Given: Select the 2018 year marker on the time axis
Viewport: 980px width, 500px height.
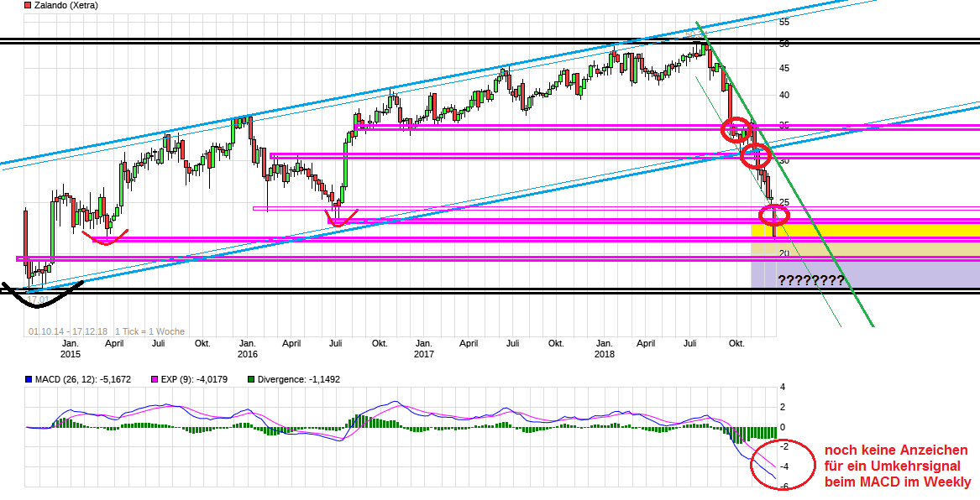Looking at the screenshot, I should pos(604,354).
